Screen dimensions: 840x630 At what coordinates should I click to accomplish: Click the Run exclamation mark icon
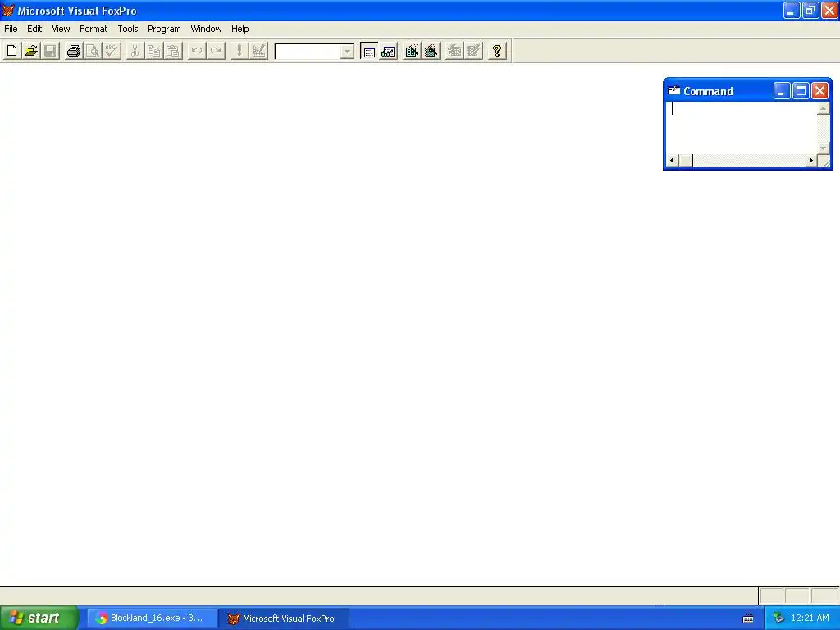click(x=240, y=51)
